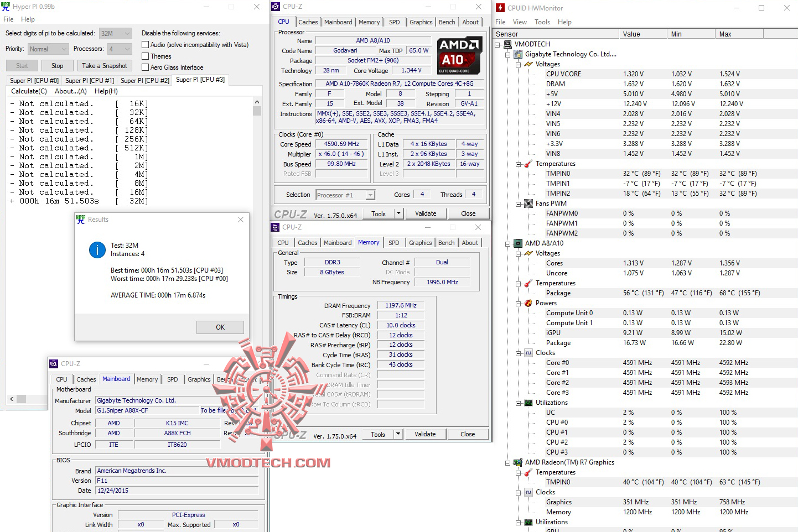Click the DRAM Frequency 1197.6 MHz field
798x532 pixels.
(x=401, y=305)
